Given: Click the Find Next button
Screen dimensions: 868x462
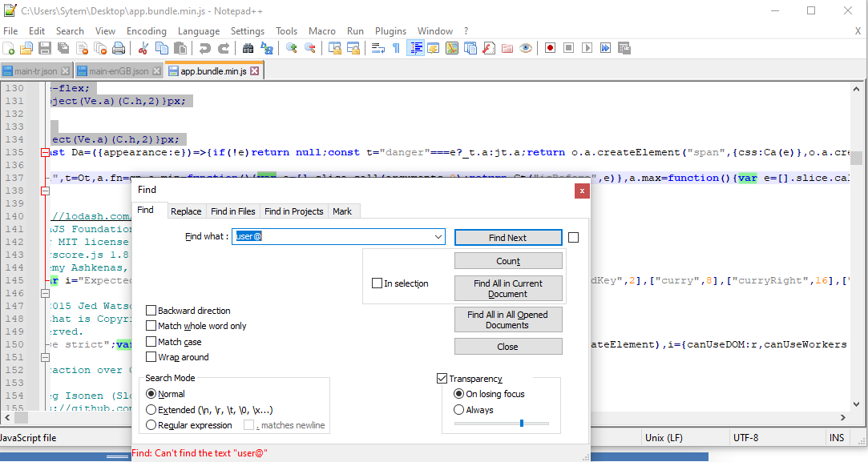Looking at the screenshot, I should click(x=507, y=238).
